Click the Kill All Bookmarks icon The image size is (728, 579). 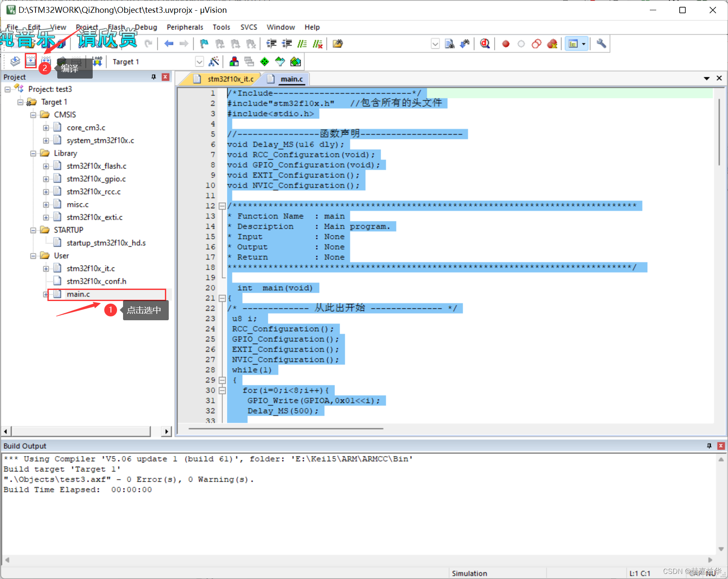(250, 43)
